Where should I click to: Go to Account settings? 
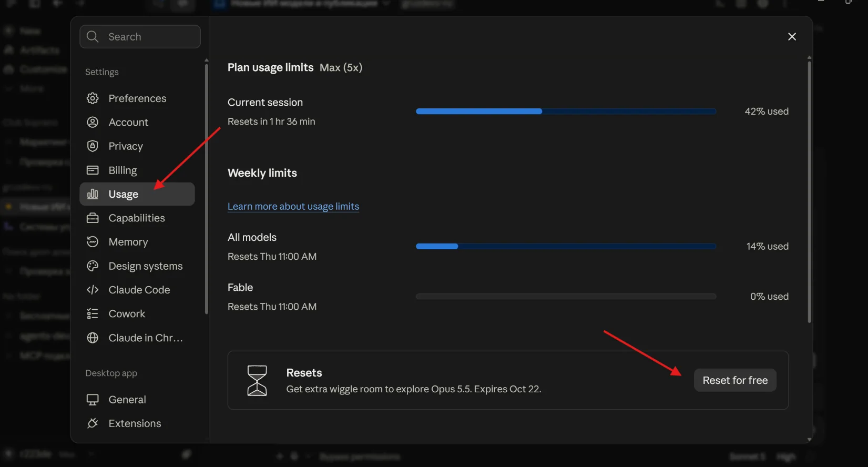[x=137, y=122]
